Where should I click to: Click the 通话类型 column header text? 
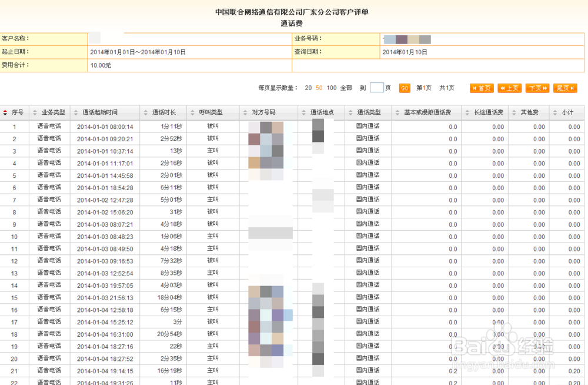tap(369, 112)
